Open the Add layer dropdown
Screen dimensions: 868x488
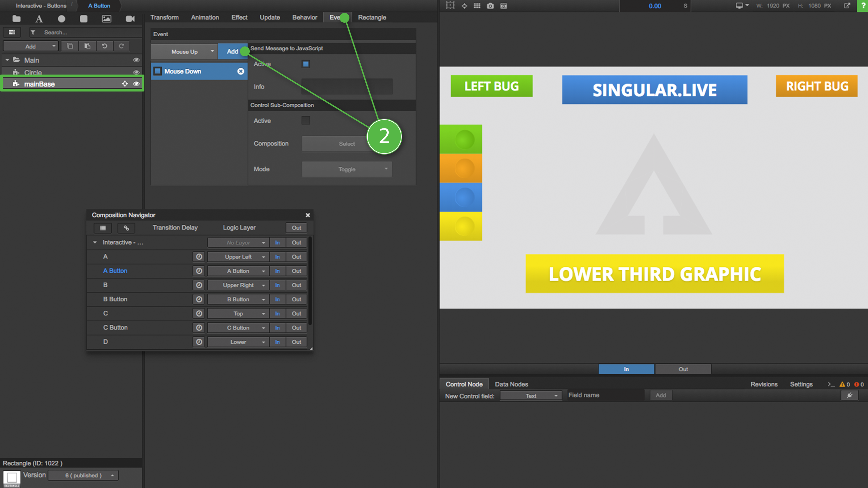[x=31, y=46]
